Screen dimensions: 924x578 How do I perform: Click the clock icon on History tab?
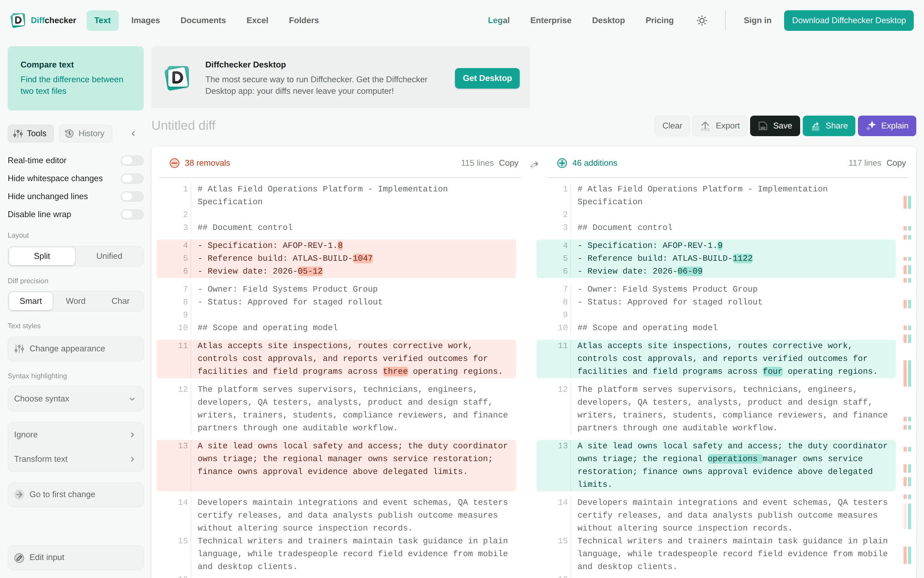(69, 133)
